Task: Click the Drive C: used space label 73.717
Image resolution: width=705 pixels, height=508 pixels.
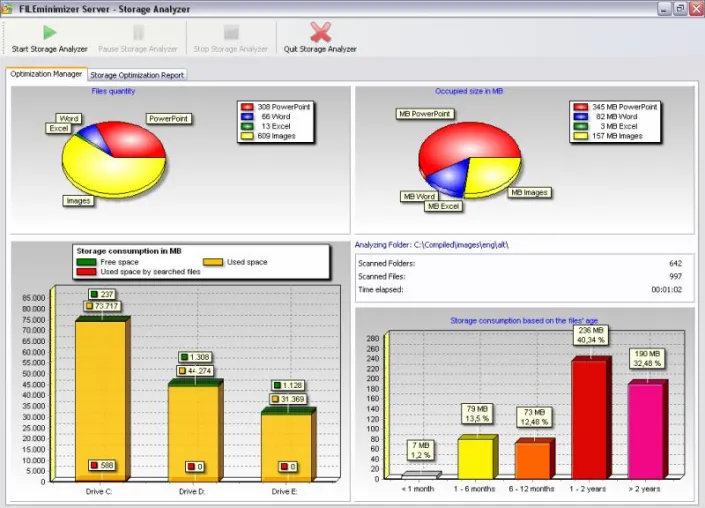Action: (102, 306)
